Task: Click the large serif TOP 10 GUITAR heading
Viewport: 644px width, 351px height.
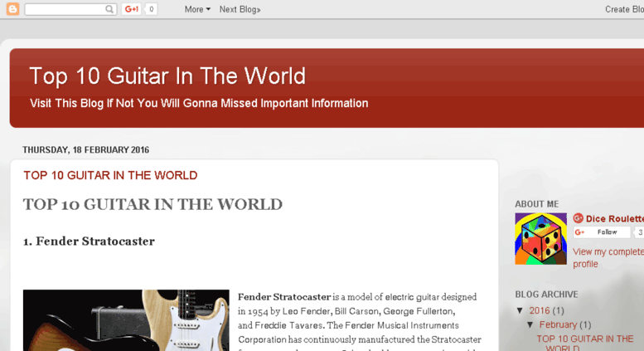Action: click(x=153, y=205)
